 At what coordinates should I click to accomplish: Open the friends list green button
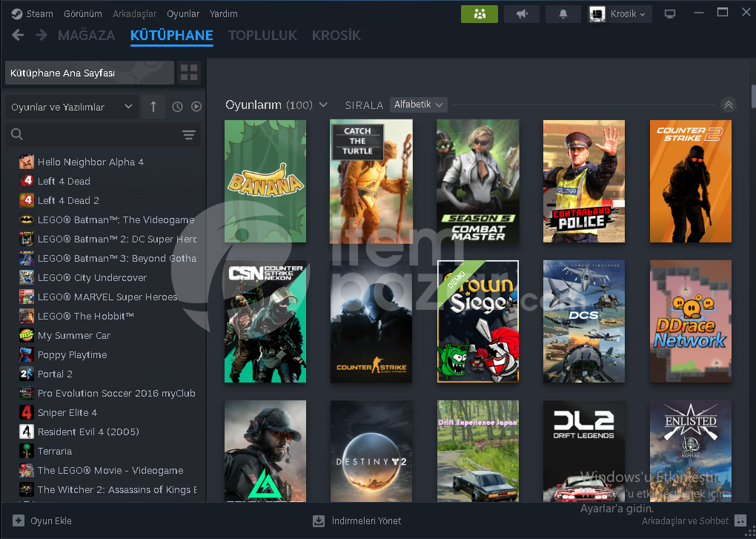pos(480,14)
